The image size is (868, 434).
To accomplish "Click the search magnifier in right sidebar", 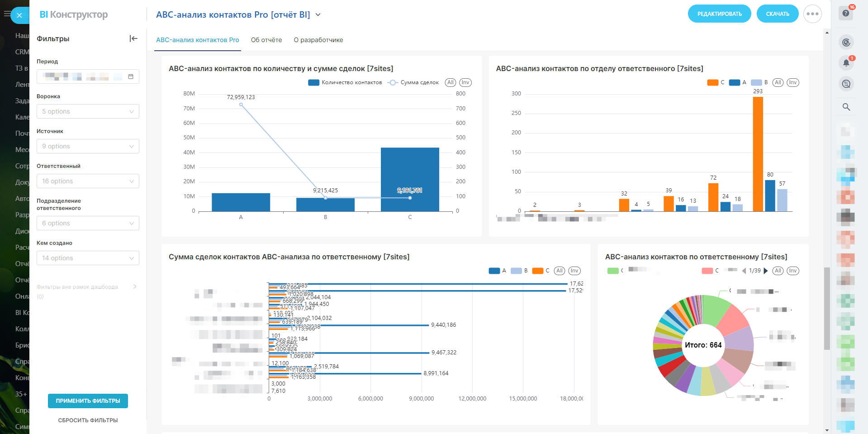I will tap(846, 107).
